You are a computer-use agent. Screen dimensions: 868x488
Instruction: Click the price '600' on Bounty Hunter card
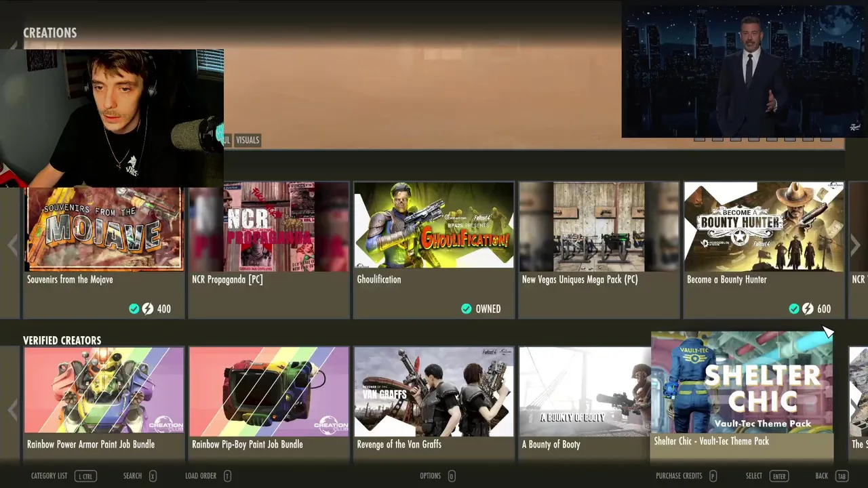[824, 308]
